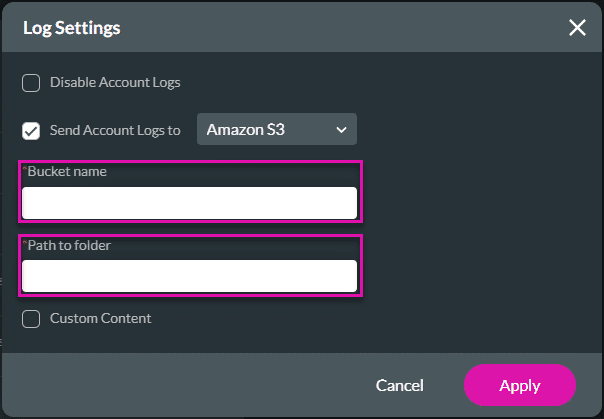
Task: Click the Bucket name field label
Action: 67,172
